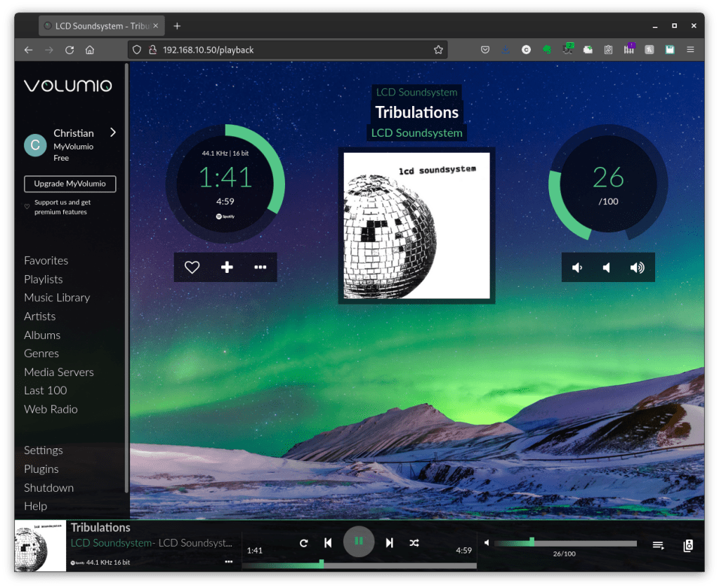Viewport: 719px width, 588px height.
Task: Click the plus icon to add to playlist
Action: [x=227, y=267]
